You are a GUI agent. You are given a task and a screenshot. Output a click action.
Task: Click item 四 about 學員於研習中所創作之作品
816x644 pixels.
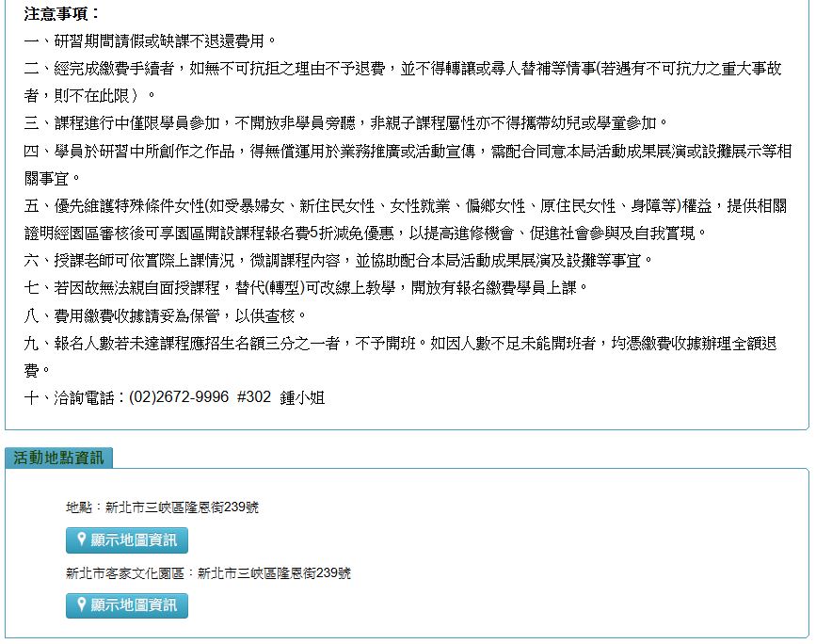tap(408, 165)
